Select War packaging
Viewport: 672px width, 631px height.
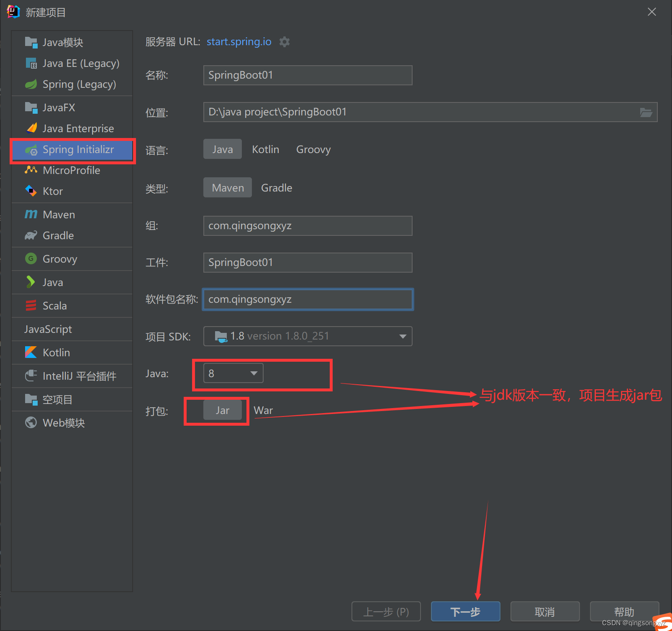point(263,410)
